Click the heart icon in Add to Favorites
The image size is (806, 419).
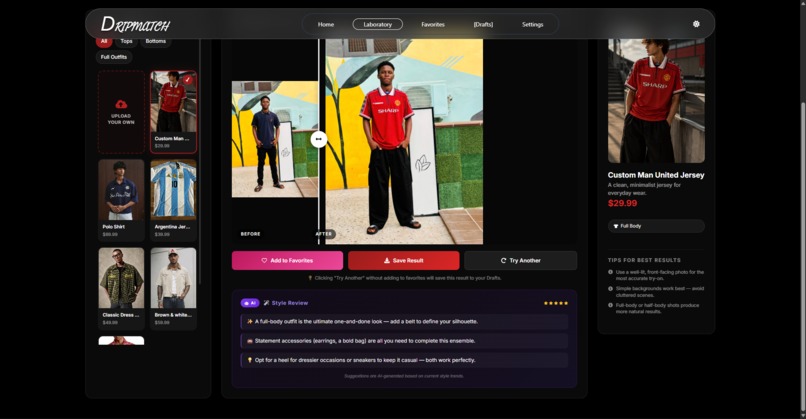(x=264, y=261)
